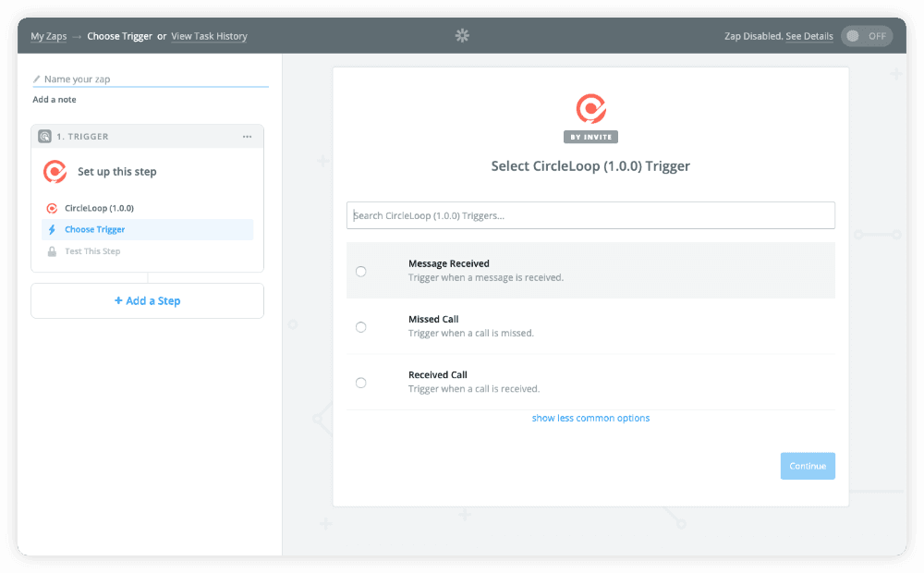Click the Continue button
Viewport: 924px width, 573px height.
(808, 466)
